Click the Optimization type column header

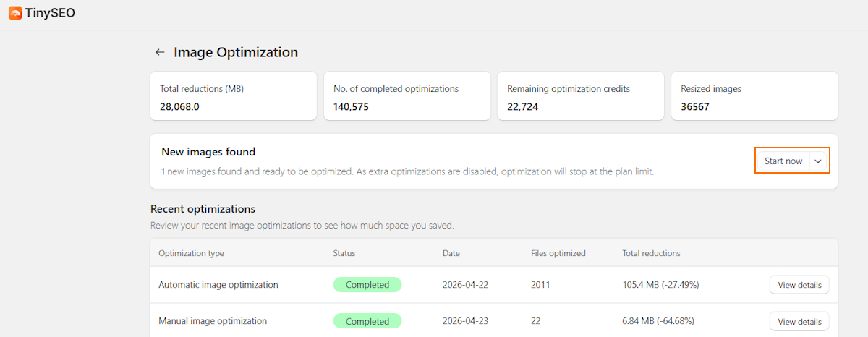[191, 253]
